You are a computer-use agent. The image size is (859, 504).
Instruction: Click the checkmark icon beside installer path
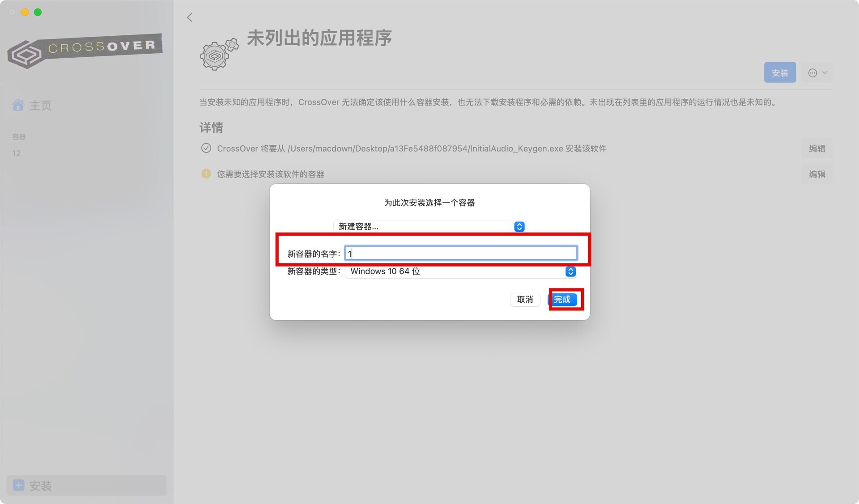(x=206, y=148)
